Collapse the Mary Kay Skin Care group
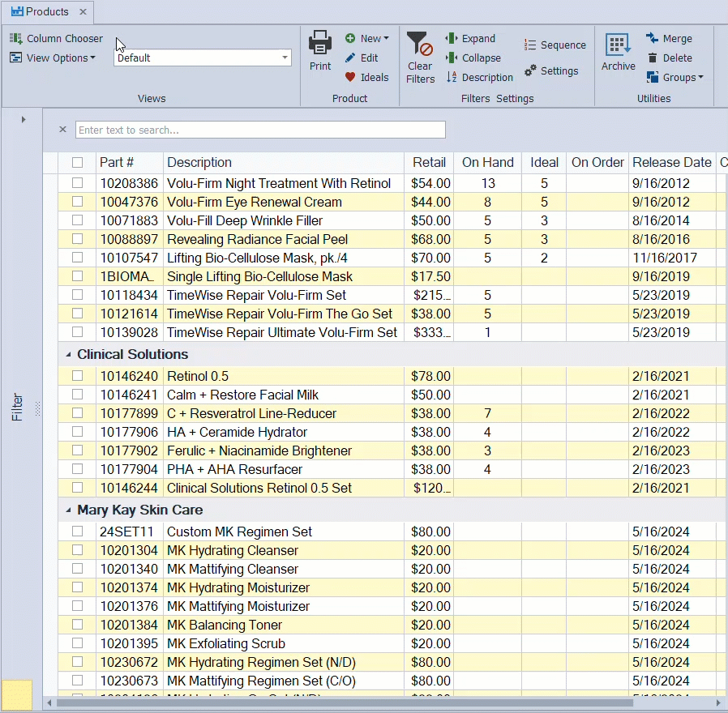This screenshot has height=713, width=728. tap(68, 510)
